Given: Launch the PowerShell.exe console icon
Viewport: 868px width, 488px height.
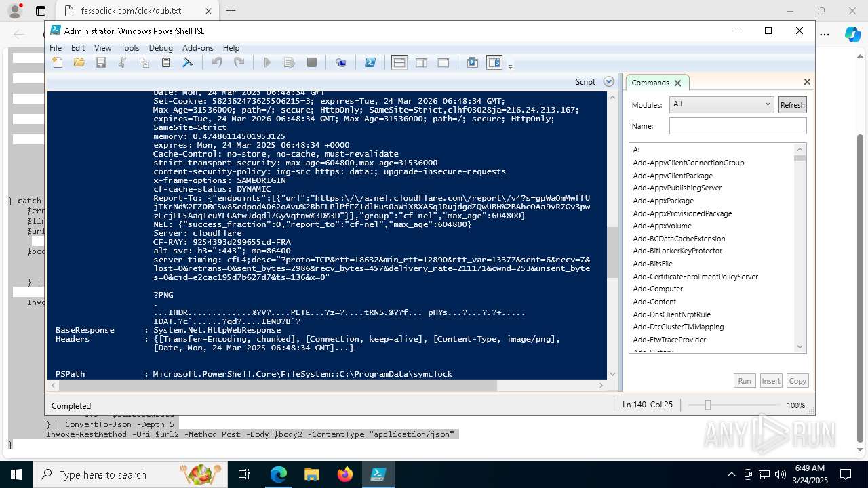Looking at the screenshot, I should pyautogui.click(x=370, y=63).
